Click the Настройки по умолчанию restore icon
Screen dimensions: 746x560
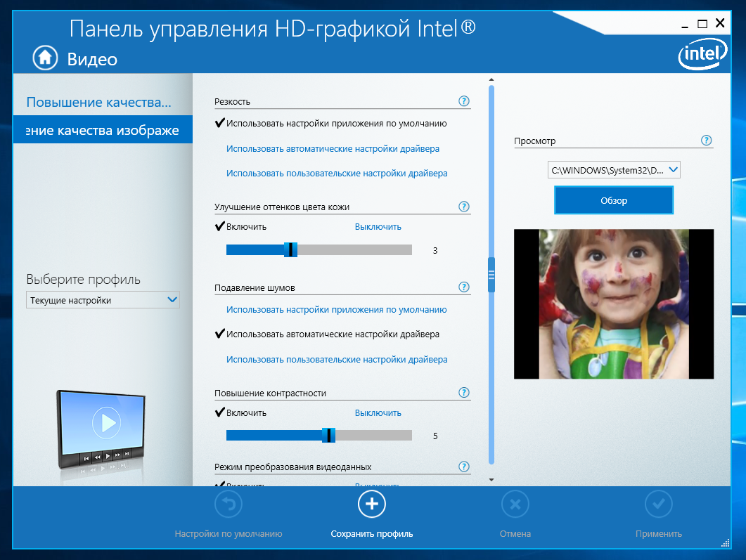tap(229, 504)
